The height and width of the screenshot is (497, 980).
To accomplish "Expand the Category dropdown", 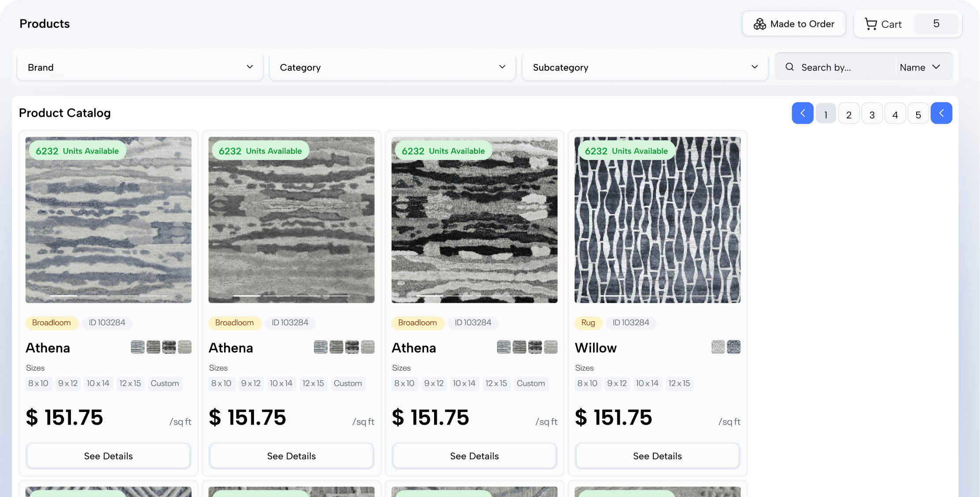I will point(392,67).
